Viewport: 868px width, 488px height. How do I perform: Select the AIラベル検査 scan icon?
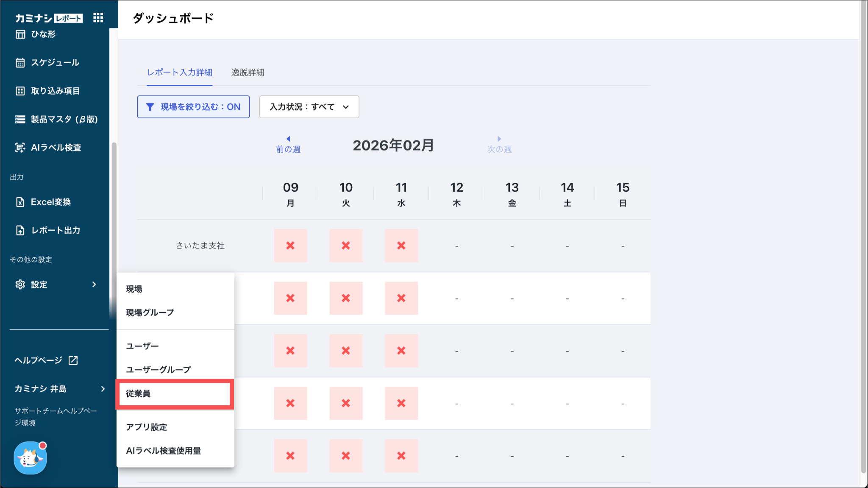coord(20,148)
